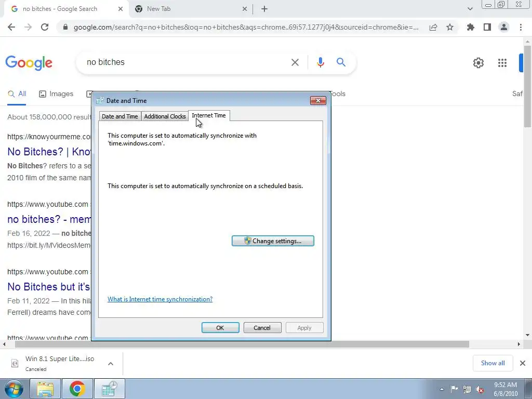Screen dimensions: 532x399
Task: Switch to the Additional Clocks tab
Action: tap(165, 116)
